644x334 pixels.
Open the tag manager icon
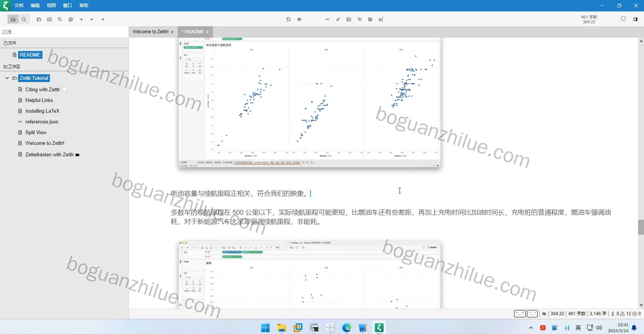60,19
